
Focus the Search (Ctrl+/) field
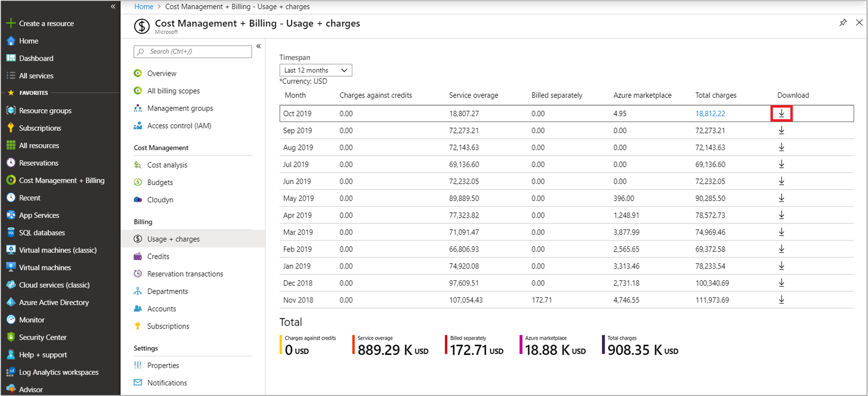tap(193, 51)
